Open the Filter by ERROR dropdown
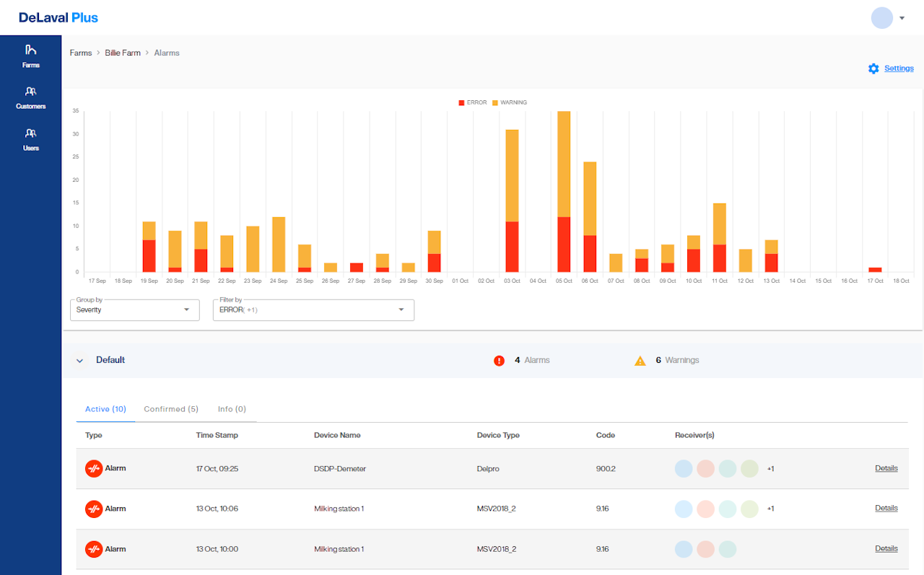The width and height of the screenshot is (924, 575). pos(313,310)
